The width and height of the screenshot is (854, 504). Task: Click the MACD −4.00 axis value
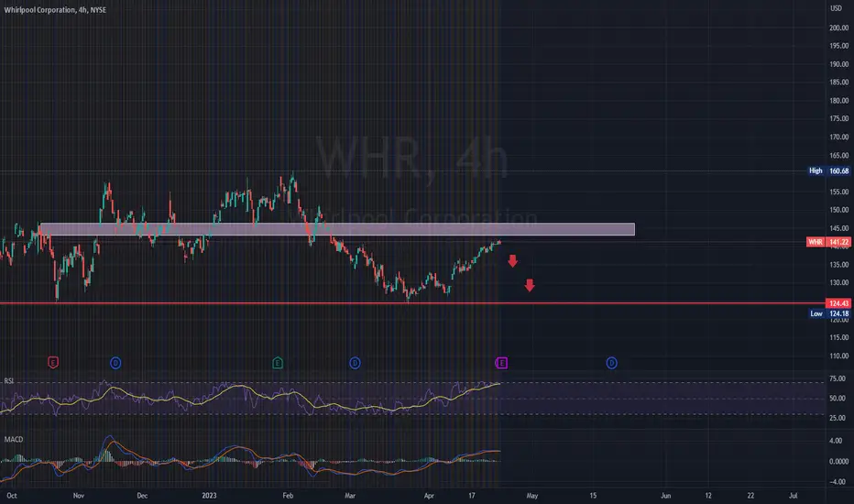tap(836, 482)
